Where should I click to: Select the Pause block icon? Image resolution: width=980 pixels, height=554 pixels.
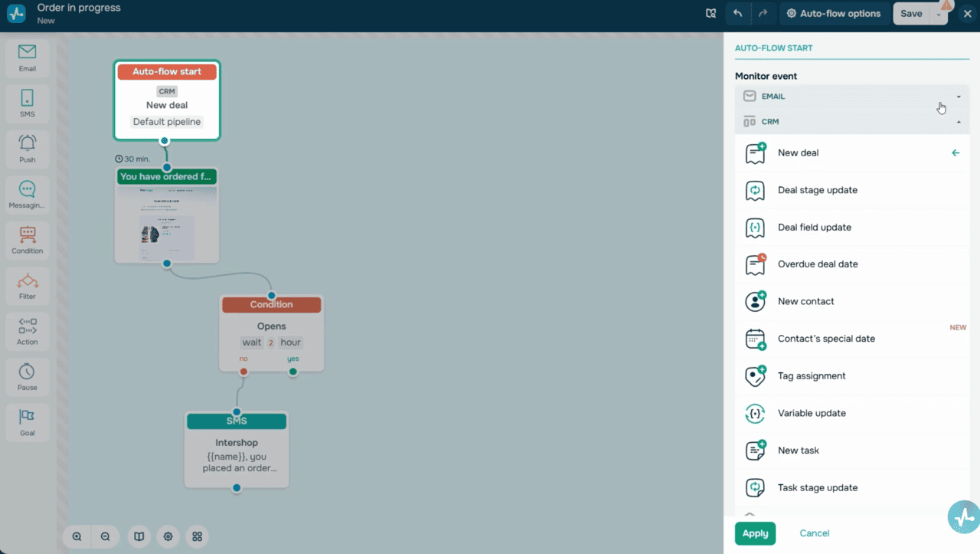[28, 371]
